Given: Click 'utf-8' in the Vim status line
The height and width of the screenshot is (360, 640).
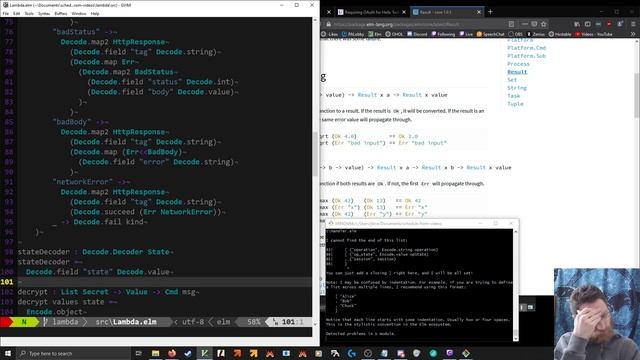Looking at the screenshot, I should pos(193,322).
